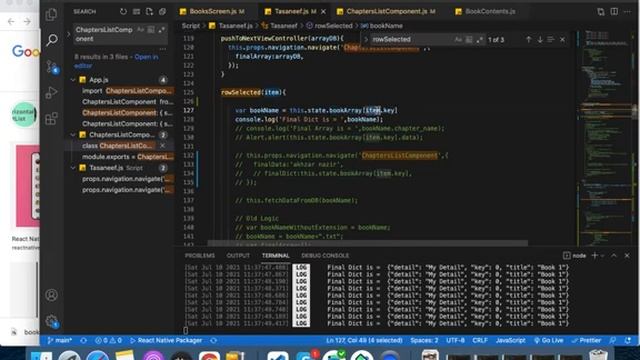Viewport: 640px width, 360px height.
Task: Close the Tasaneef.js tab
Action: (x=323, y=11)
